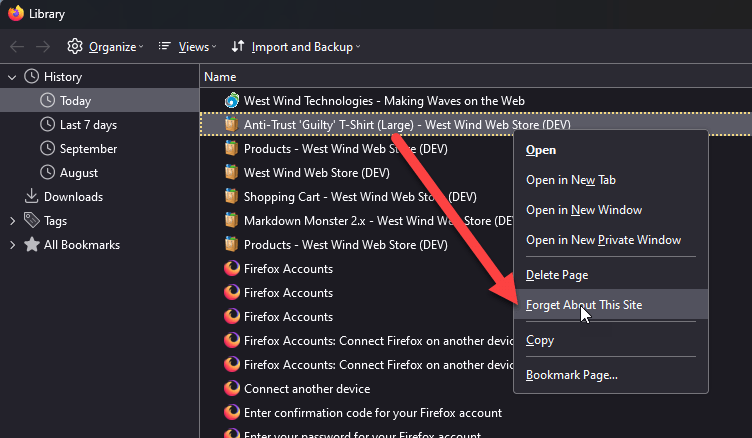Viewport: 752px width, 438px height.
Task: Choose Bookmark Page... menu entry
Action: [x=611, y=375]
